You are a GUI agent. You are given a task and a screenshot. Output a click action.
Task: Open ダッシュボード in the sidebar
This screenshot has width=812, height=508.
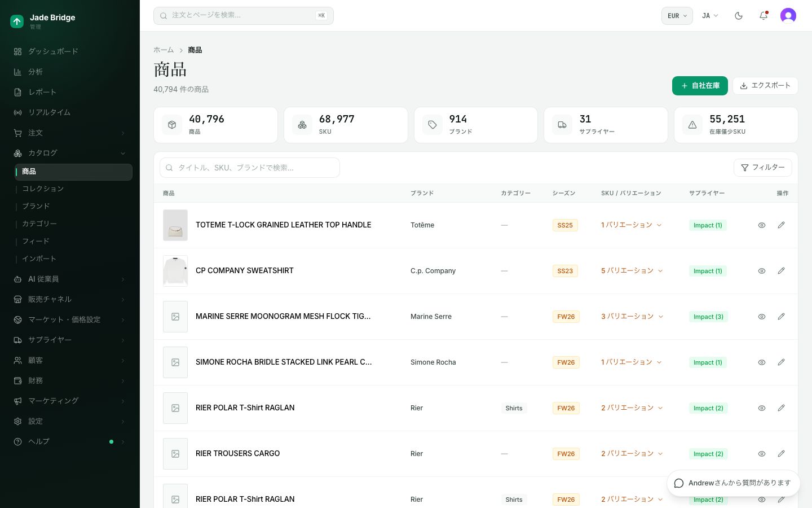click(70, 51)
